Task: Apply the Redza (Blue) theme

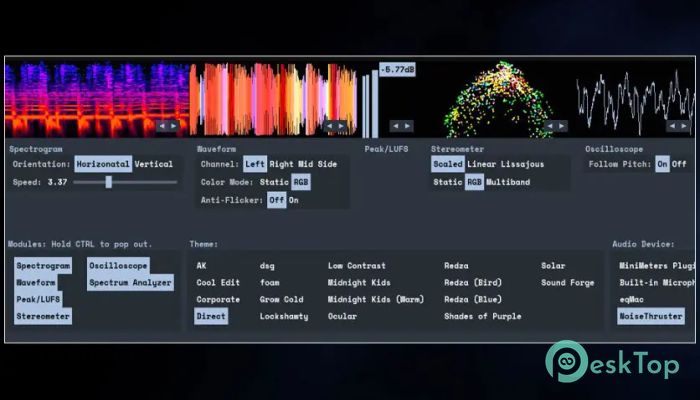Action: [473, 300]
